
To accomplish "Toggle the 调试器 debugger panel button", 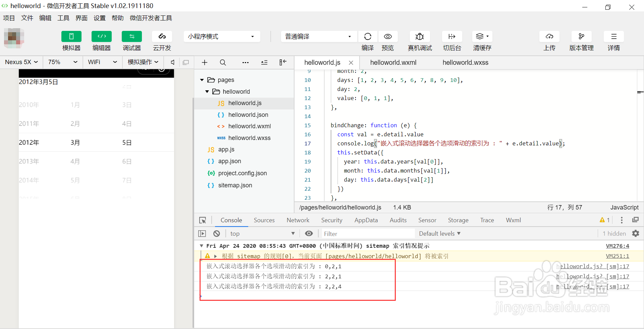I will (x=131, y=36).
